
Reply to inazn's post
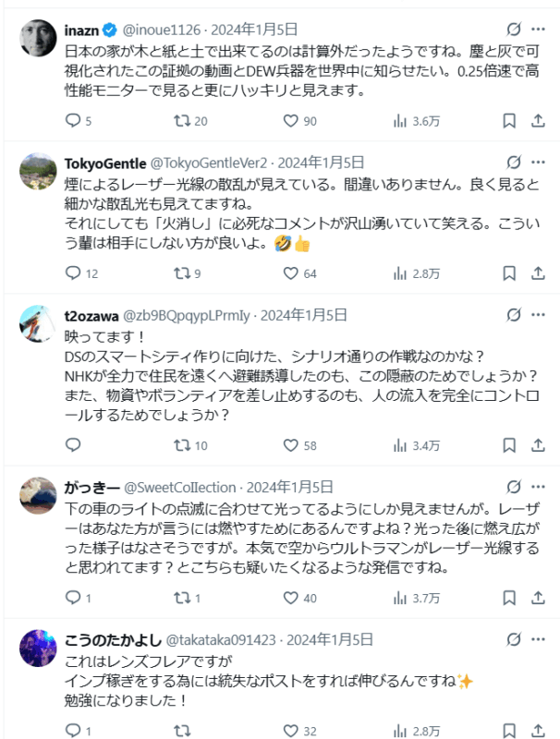(x=75, y=120)
